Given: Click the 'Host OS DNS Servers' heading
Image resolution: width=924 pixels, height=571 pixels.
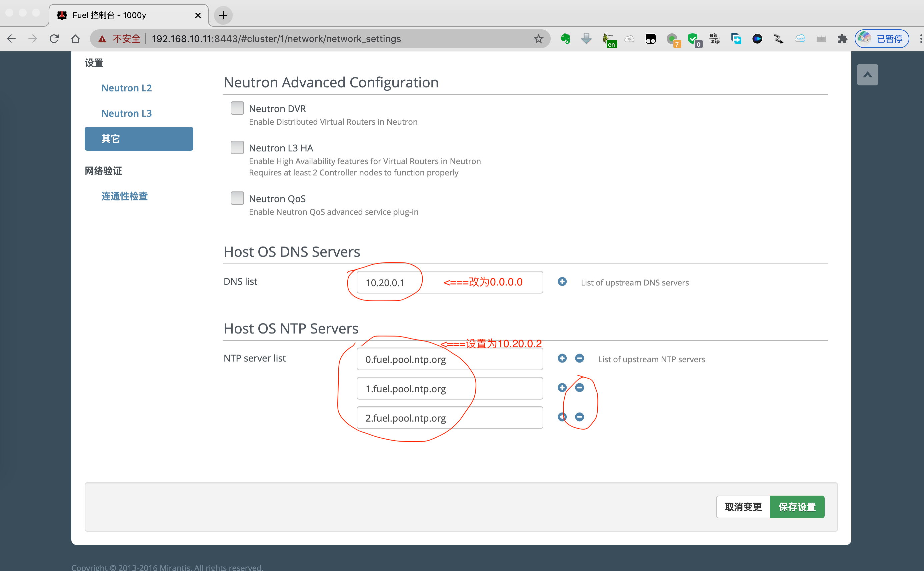Looking at the screenshot, I should click(x=292, y=252).
